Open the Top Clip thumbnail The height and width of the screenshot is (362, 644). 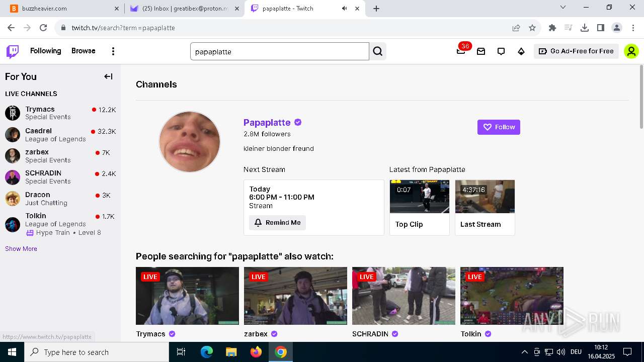click(420, 197)
